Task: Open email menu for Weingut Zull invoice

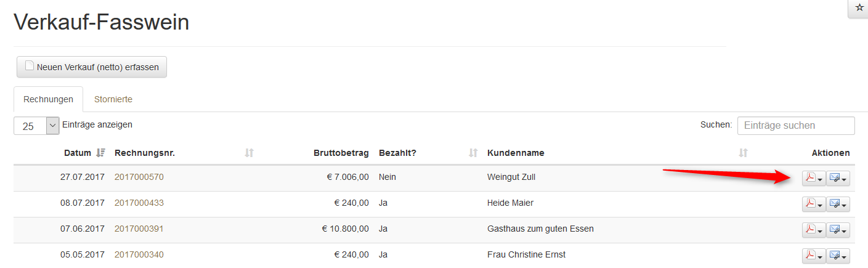Action: 837,178
